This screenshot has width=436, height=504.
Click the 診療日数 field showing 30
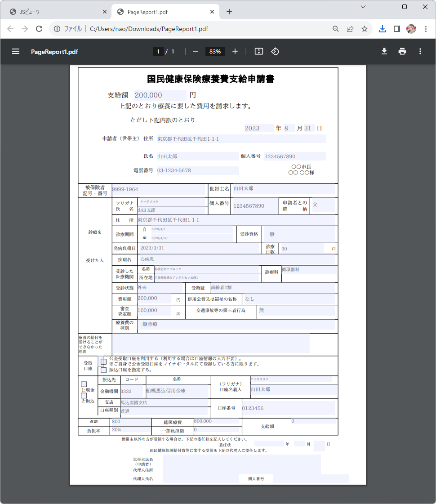pos(302,249)
